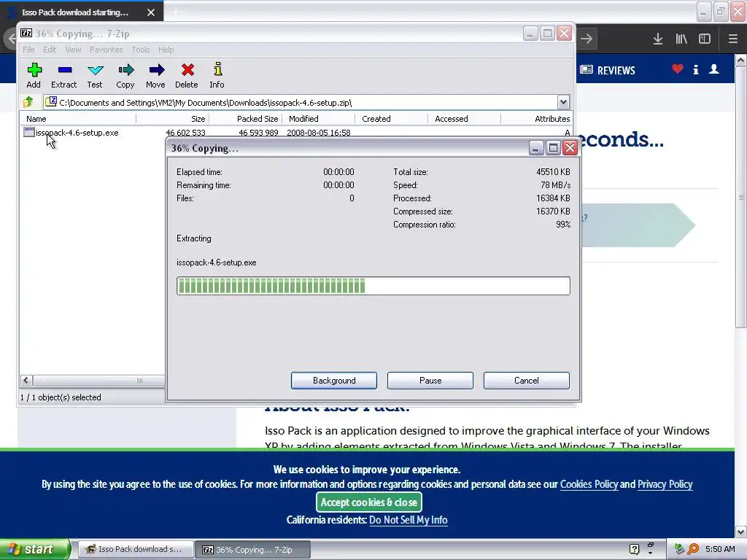Click the browser forward arrow
The height and width of the screenshot is (560, 747).
pos(587,39)
